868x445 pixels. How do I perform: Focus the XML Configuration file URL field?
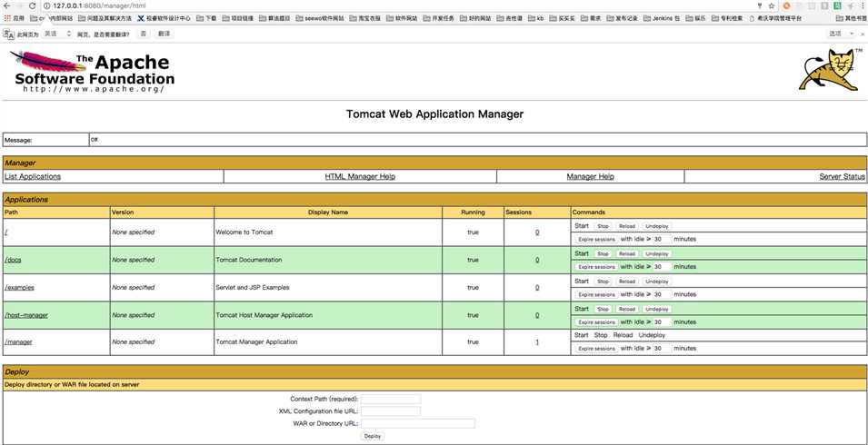click(391, 411)
